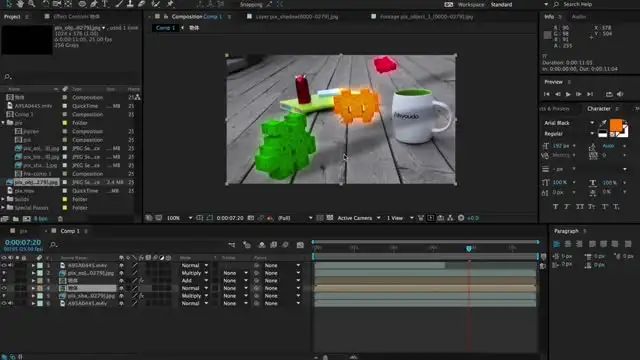Select the Eraser tool
Viewport: 640px width, 360px height.
point(142,4)
